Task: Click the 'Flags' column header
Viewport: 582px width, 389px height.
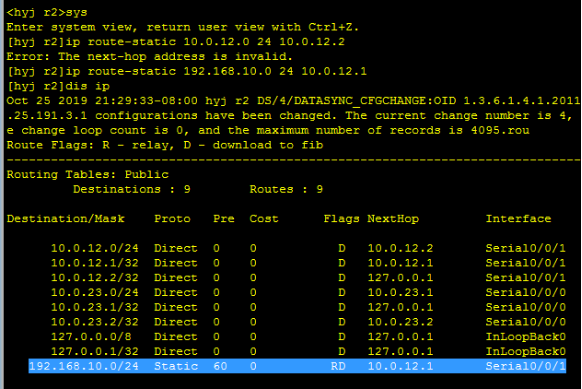Action: 341,219
